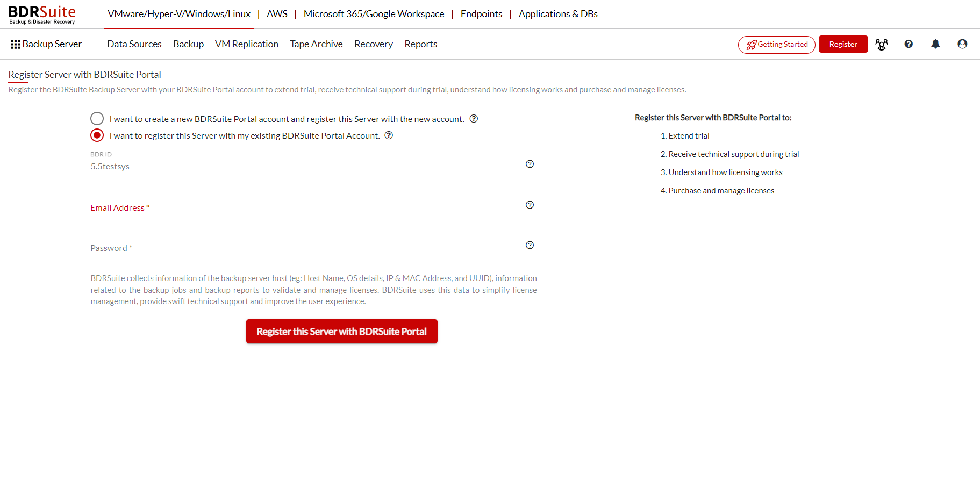
Task: Open Backup menu
Action: pyautogui.click(x=188, y=44)
